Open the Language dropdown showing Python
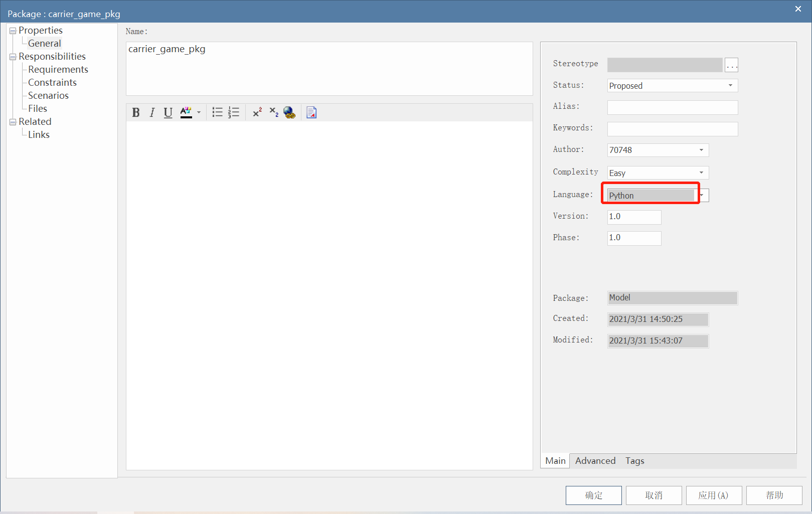The width and height of the screenshot is (812, 514). [x=658, y=196]
